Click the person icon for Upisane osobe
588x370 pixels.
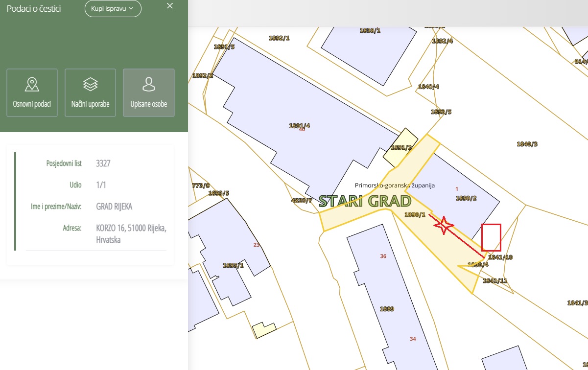[148, 85]
